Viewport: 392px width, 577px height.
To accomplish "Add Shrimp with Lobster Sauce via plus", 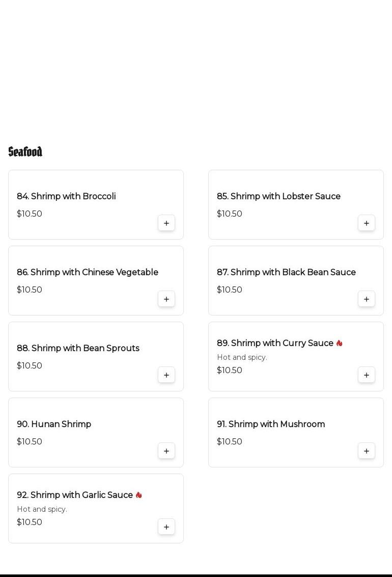I will click(x=367, y=223).
